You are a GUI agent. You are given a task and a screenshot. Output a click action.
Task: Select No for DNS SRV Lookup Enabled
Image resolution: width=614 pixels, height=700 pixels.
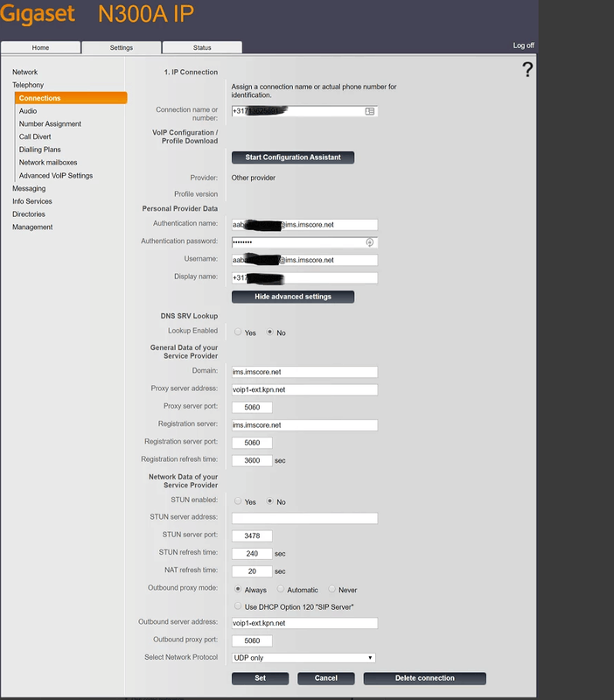pos(269,332)
